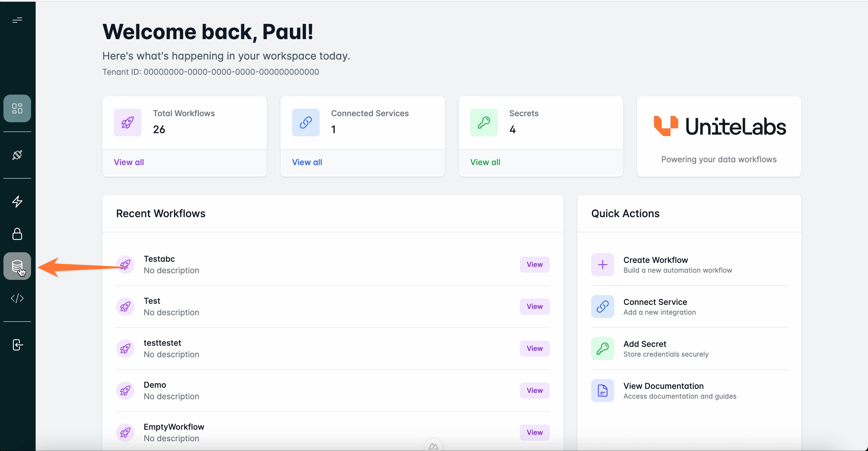Image resolution: width=868 pixels, height=451 pixels.
Task: View the EmptyWorkflow workflow
Action: coord(535,432)
